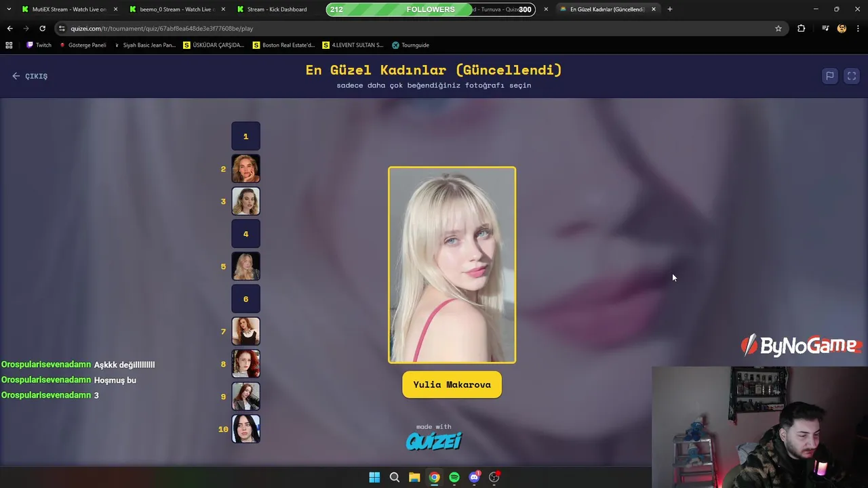Open the extensions puzzle icon
Viewport: 868px width, 488px height.
(801, 28)
